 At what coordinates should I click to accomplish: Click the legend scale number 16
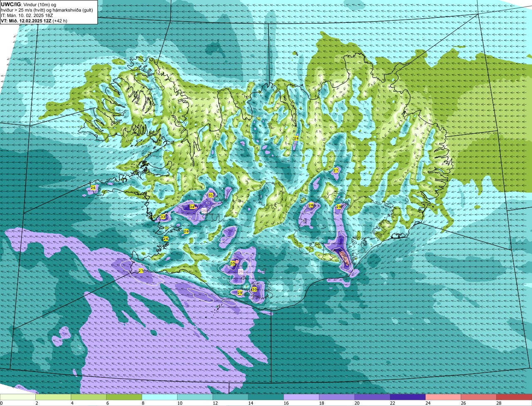[x=286, y=403]
